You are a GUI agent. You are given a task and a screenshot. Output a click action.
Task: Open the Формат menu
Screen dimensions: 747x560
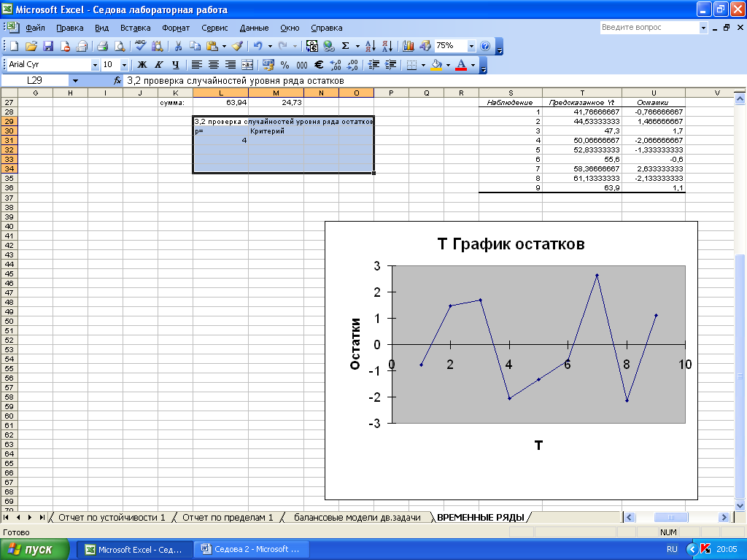coord(176,28)
